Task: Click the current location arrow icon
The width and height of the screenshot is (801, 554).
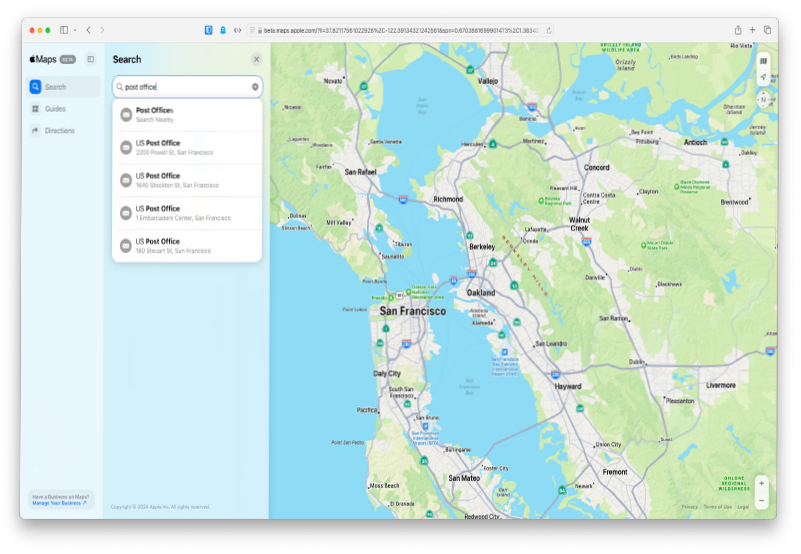Action: tap(763, 77)
